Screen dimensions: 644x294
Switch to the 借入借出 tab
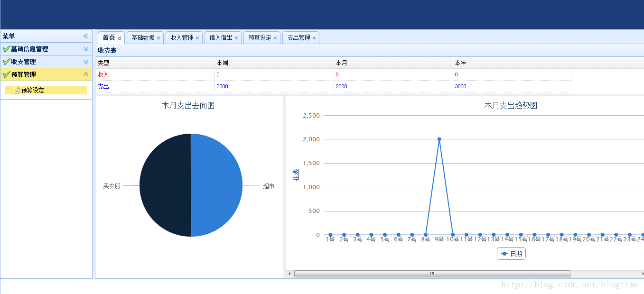[x=221, y=37]
